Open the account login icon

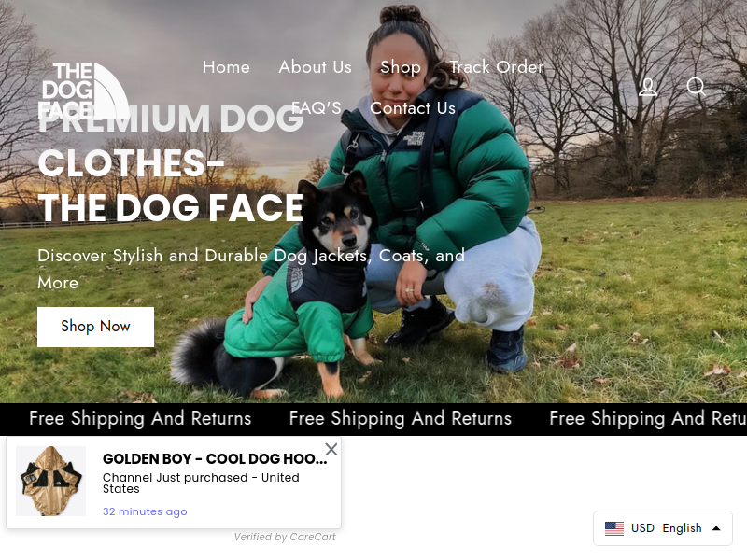[648, 87]
